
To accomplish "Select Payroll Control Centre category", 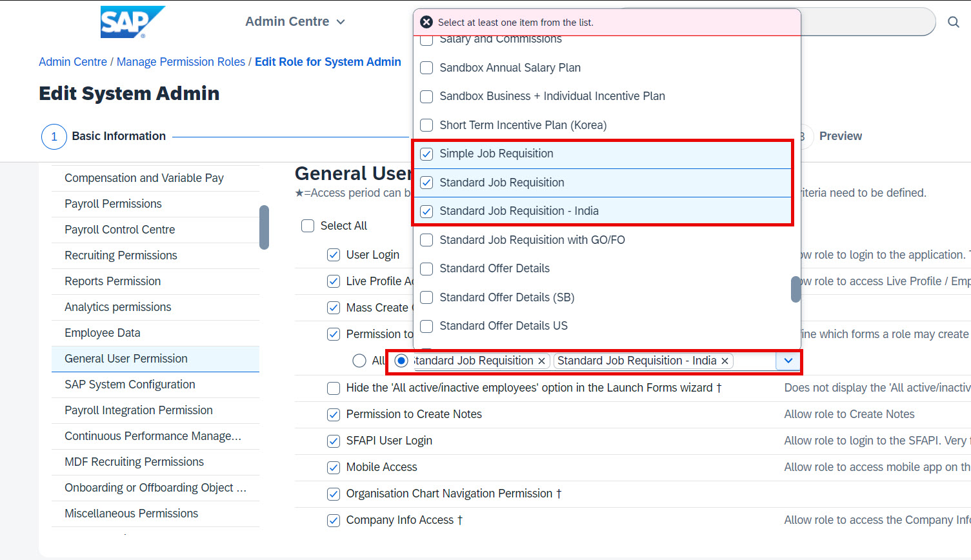I will click(155, 230).
